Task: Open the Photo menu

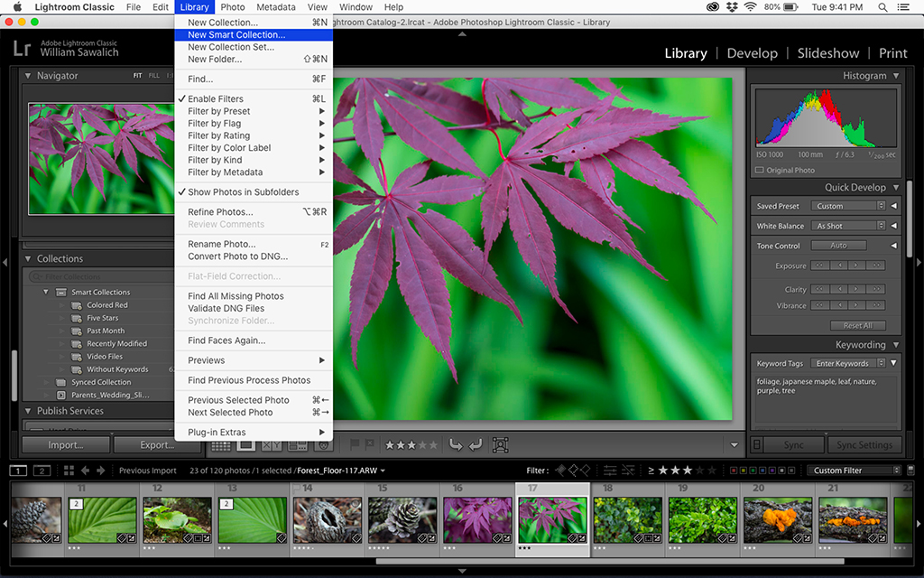Action: (233, 7)
